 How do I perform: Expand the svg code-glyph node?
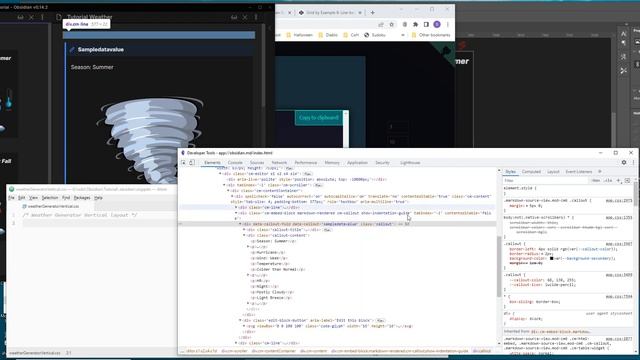point(244,326)
